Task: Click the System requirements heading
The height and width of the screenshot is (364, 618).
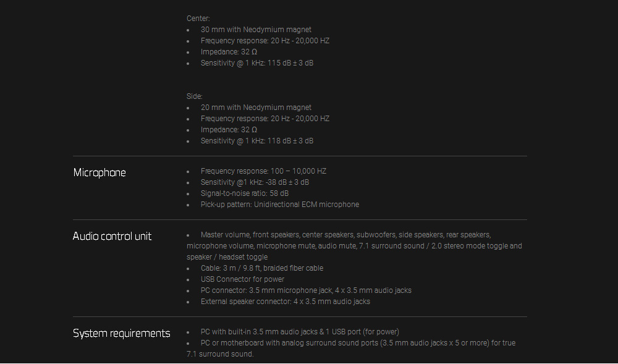Action: 121,333
